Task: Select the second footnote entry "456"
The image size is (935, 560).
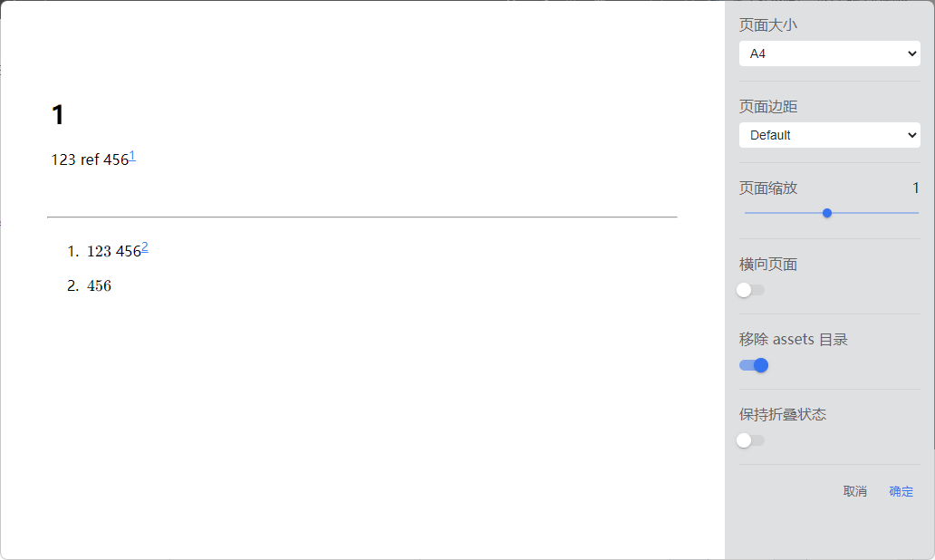Action: (x=100, y=286)
